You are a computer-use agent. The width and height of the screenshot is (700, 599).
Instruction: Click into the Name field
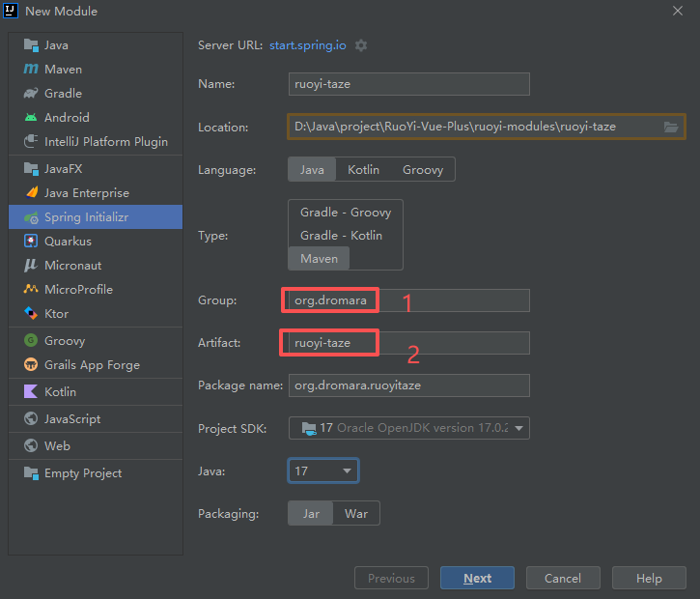pos(409,84)
